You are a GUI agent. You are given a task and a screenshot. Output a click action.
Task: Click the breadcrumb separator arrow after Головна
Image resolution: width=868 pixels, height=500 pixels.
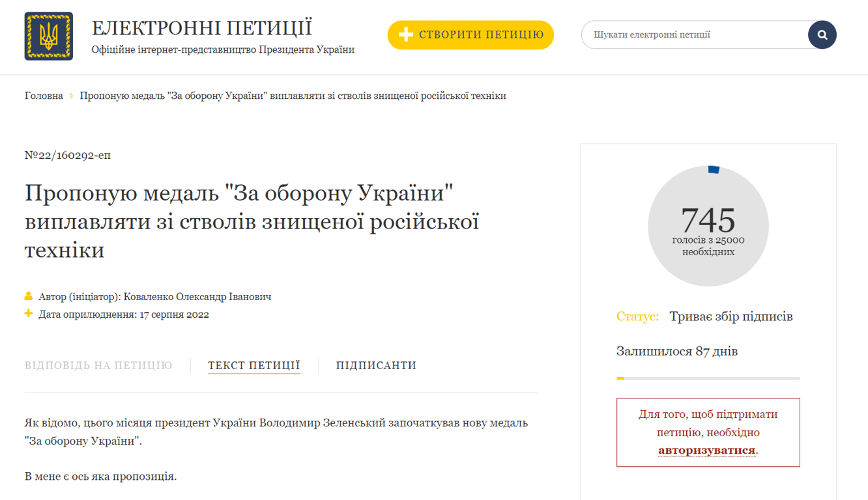click(x=71, y=95)
